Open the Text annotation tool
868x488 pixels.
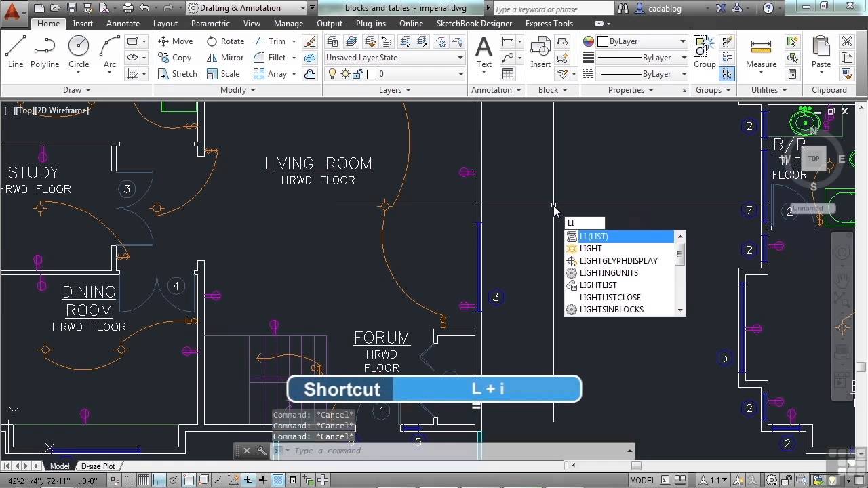(484, 52)
